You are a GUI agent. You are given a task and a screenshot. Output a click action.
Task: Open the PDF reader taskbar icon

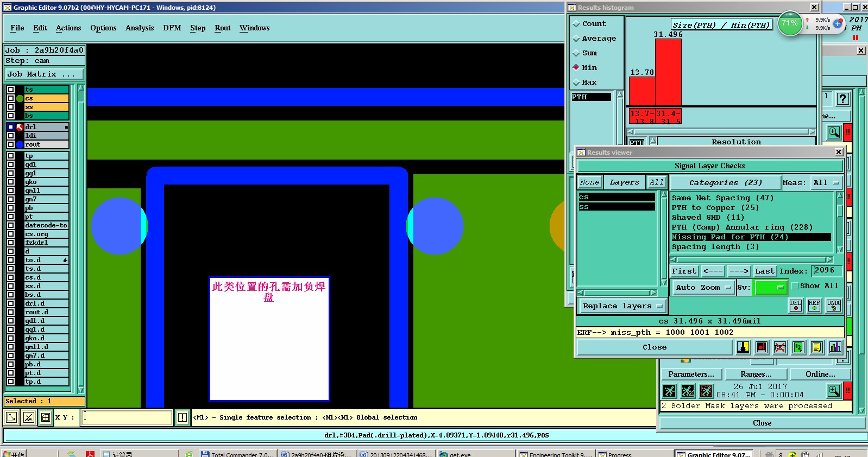point(90,454)
